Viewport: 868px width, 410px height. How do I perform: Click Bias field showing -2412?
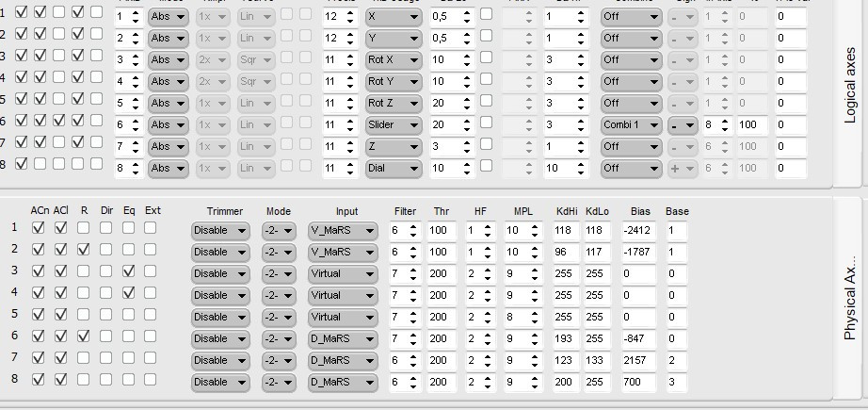(x=638, y=231)
